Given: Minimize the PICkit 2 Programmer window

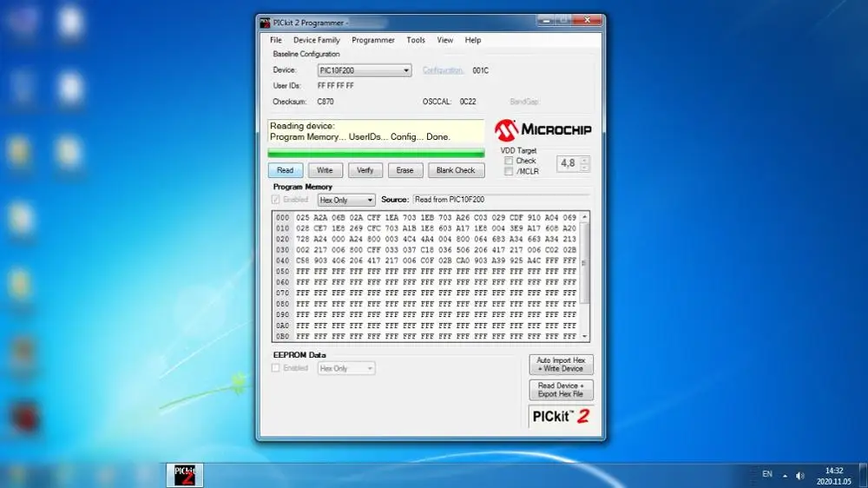Looking at the screenshot, I should [545, 21].
